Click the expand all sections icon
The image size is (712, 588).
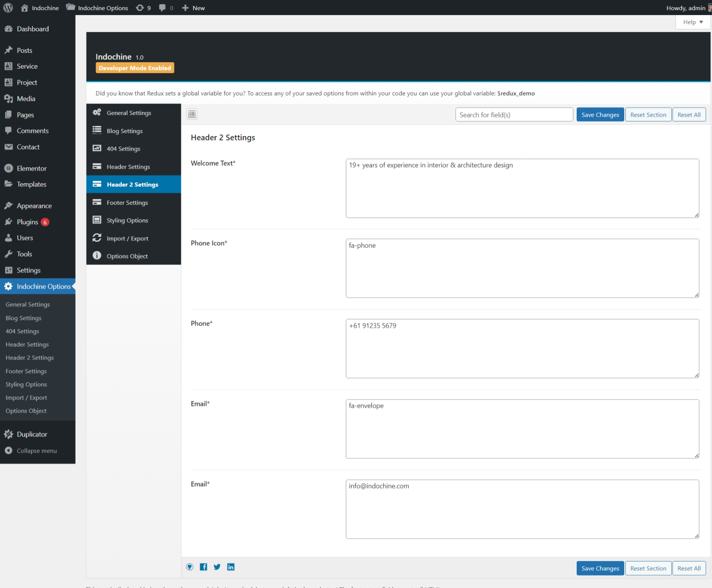[x=192, y=114]
